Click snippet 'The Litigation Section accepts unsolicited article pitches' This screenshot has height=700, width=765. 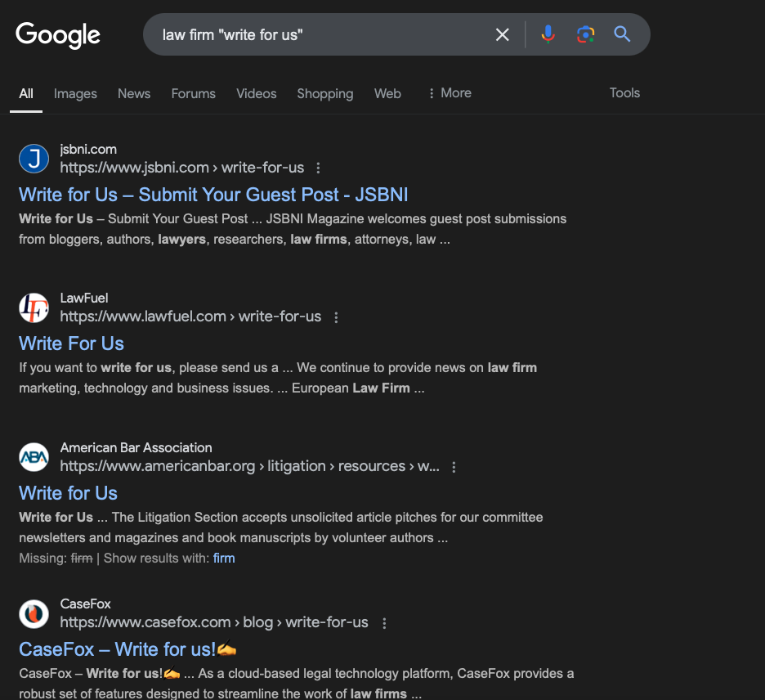click(274, 518)
